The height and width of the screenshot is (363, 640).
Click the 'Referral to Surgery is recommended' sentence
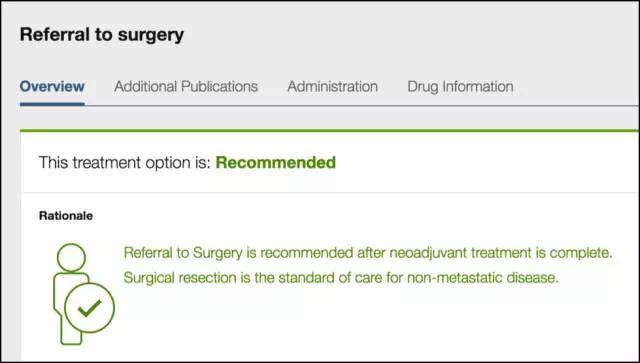click(368, 253)
